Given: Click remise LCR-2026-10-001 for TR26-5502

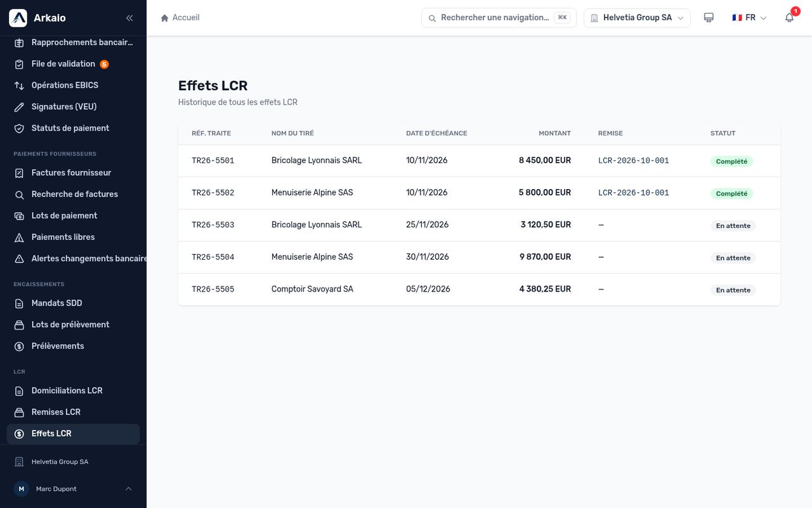Looking at the screenshot, I should click(x=633, y=193).
